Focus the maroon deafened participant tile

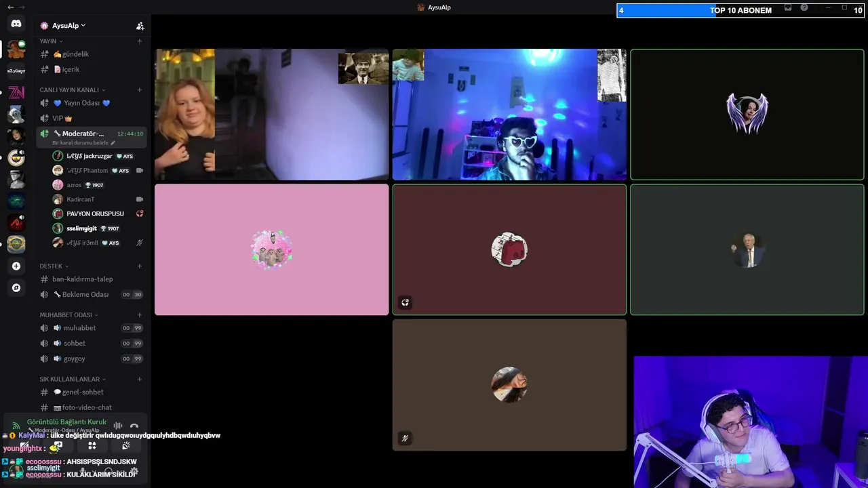(509, 249)
